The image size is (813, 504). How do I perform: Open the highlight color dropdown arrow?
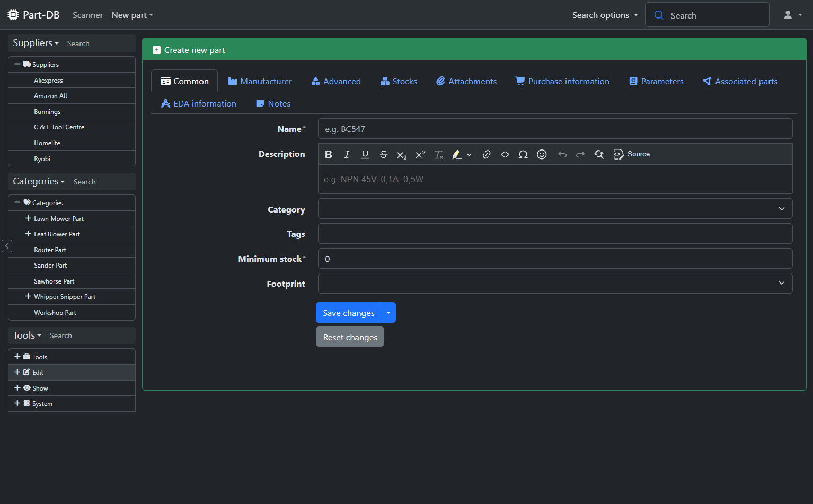pyautogui.click(x=469, y=155)
